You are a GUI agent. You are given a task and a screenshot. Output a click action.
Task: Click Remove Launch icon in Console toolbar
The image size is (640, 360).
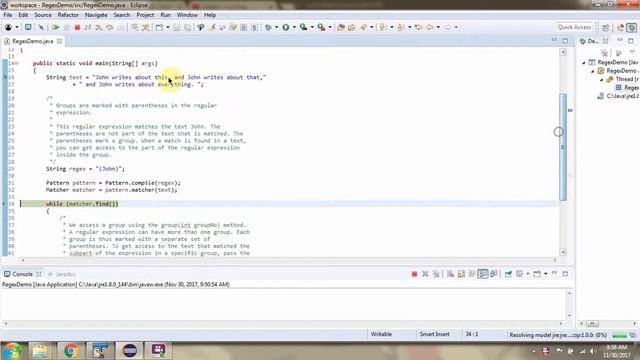point(425,274)
